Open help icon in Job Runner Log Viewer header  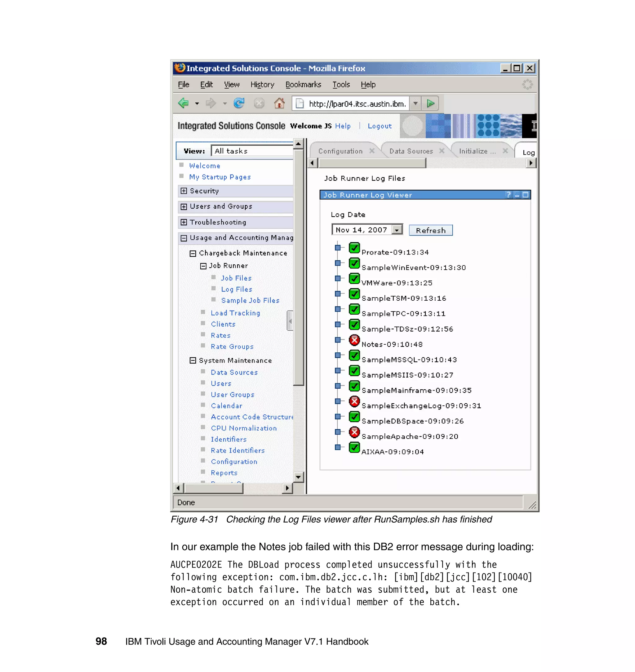click(508, 195)
